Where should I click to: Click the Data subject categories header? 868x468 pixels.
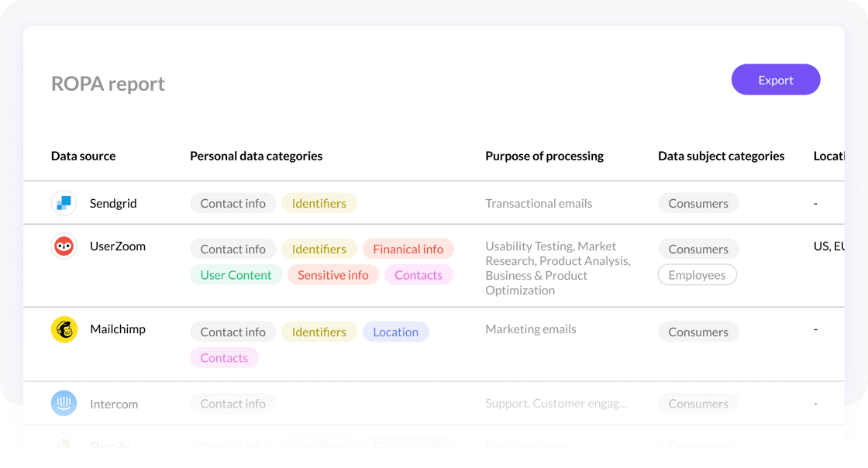click(x=721, y=156)
